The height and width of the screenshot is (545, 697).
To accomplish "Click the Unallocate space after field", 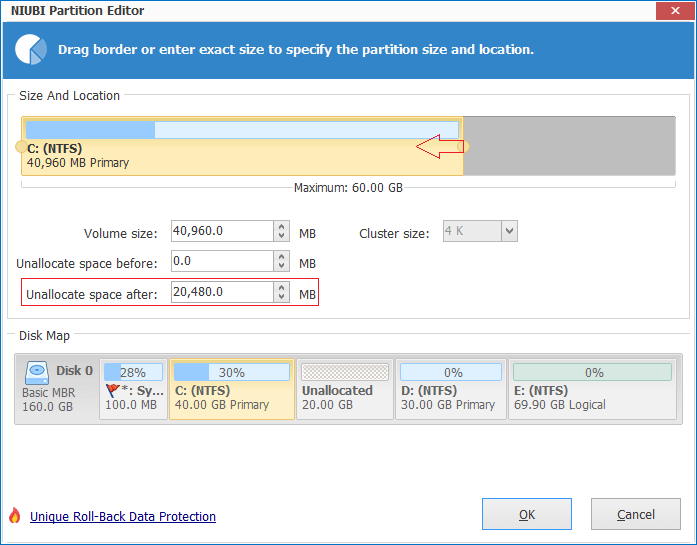I will tap(221, 292).
